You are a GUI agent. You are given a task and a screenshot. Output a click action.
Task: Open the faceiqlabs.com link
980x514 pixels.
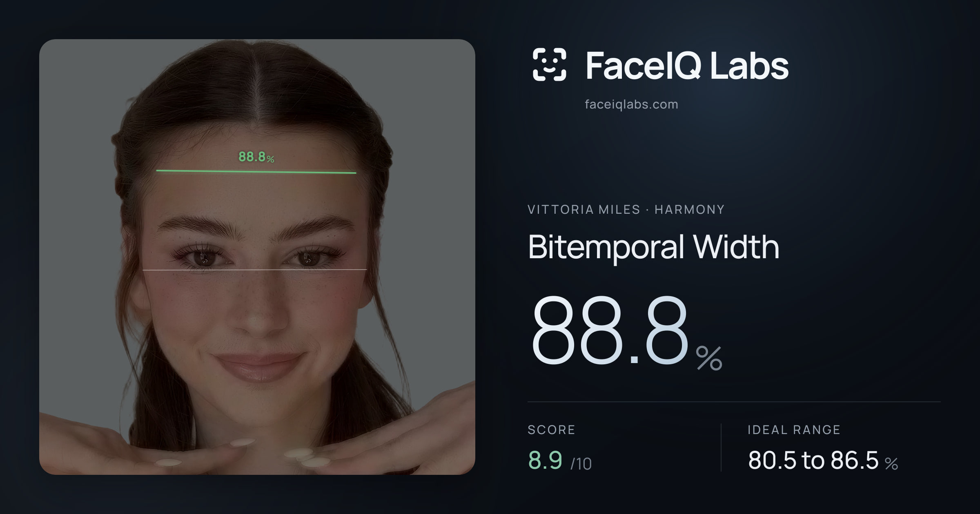pos(631,104)
